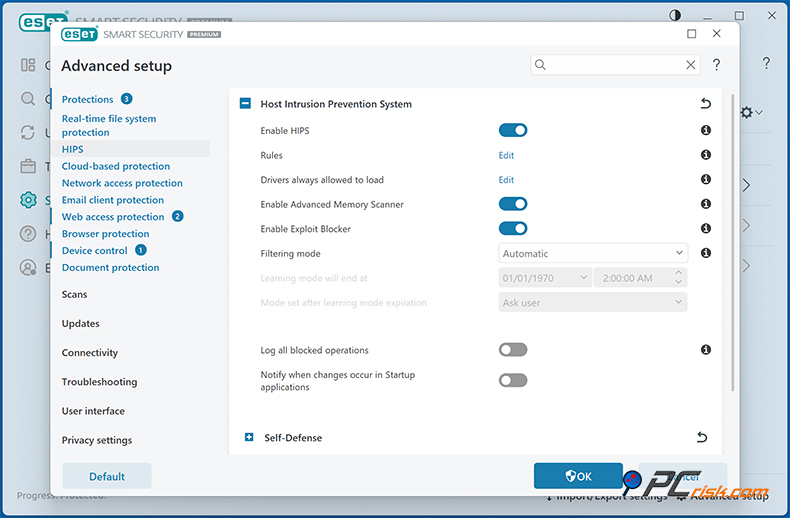Click Setup gear icon in main window sidebar
The height and width of the screenshot is (518, 790).
click(x=28, y=200)
